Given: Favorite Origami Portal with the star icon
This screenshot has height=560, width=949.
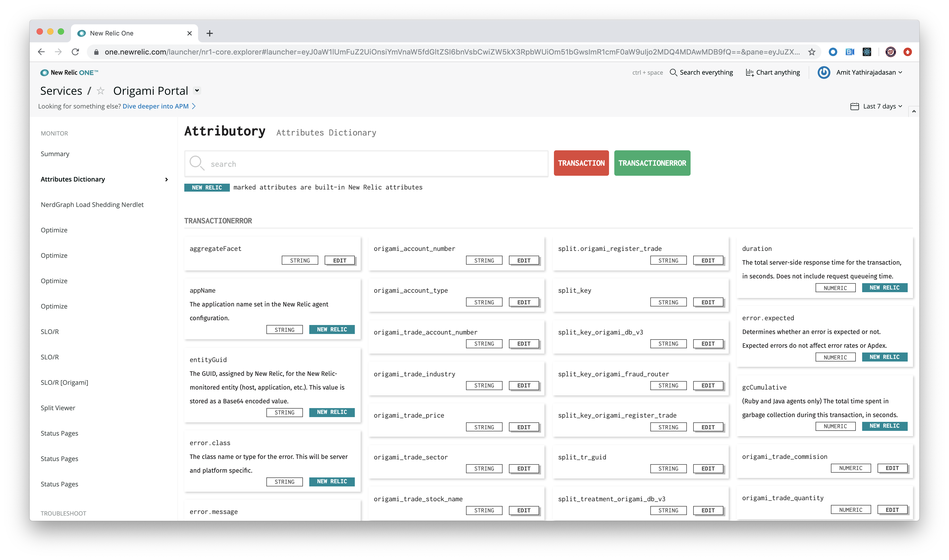Looking at the screenshot, I should (100, 91).
